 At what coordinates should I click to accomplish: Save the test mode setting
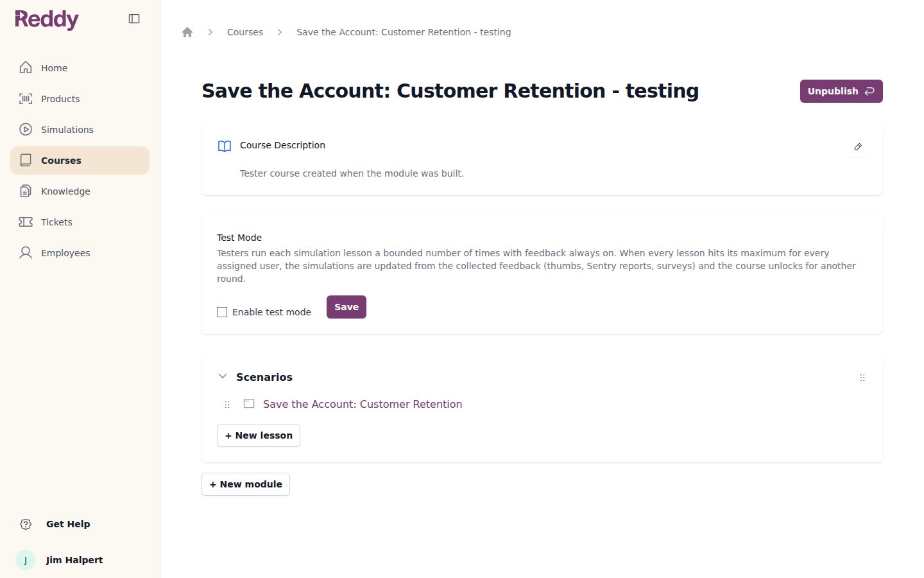pos(346,307)
